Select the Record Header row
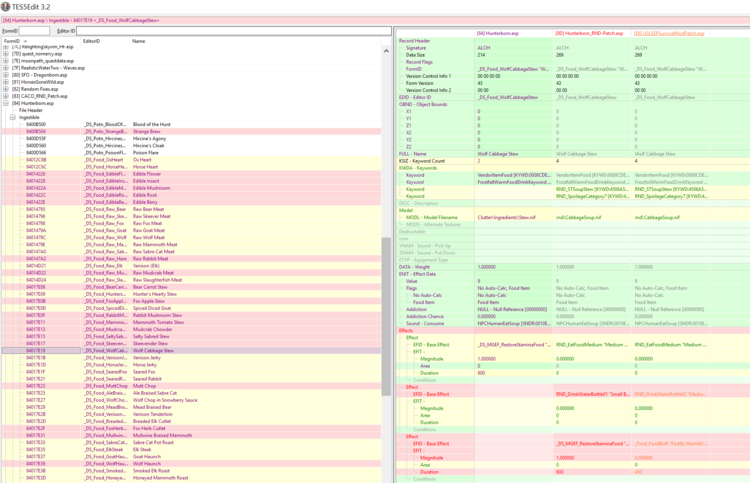The image size is (750, 483). coord(573,41)
